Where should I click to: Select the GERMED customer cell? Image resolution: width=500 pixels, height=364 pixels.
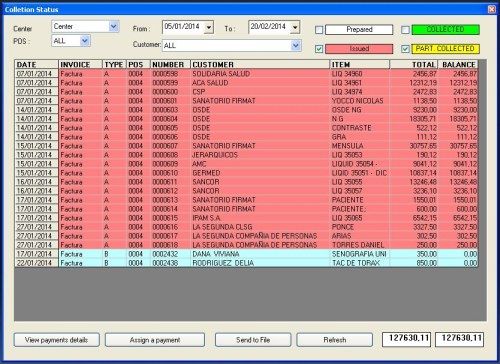pyautogui.click(x=260, y=173)
